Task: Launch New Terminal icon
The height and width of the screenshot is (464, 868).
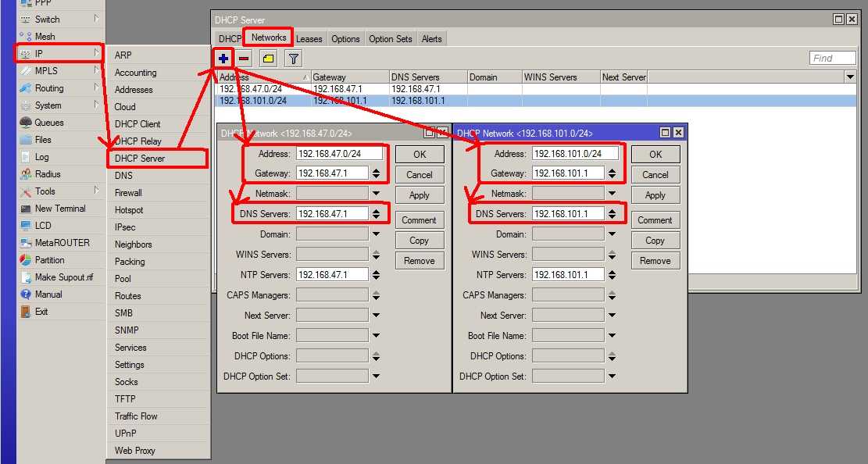Action: pos(26,209)
